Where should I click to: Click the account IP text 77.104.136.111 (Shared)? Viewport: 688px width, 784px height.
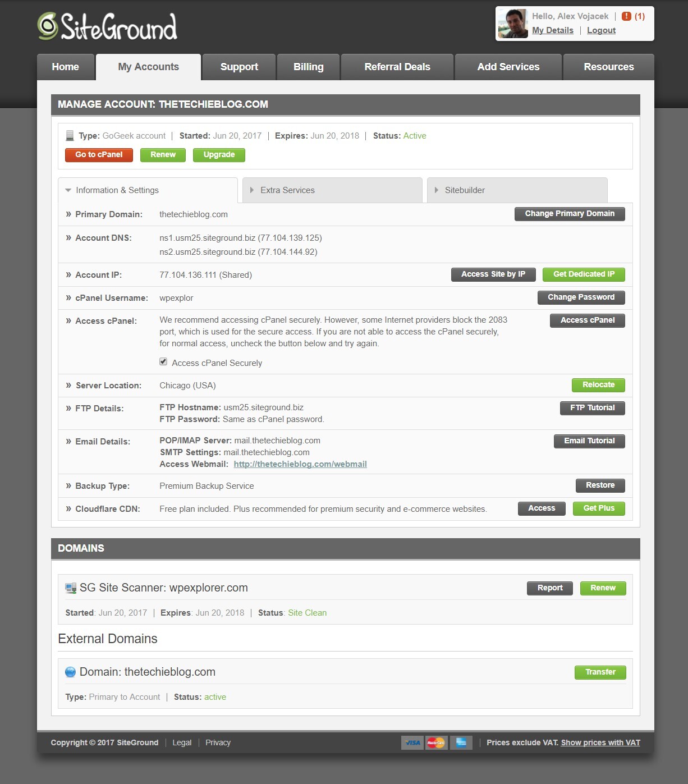click(205, 275)
